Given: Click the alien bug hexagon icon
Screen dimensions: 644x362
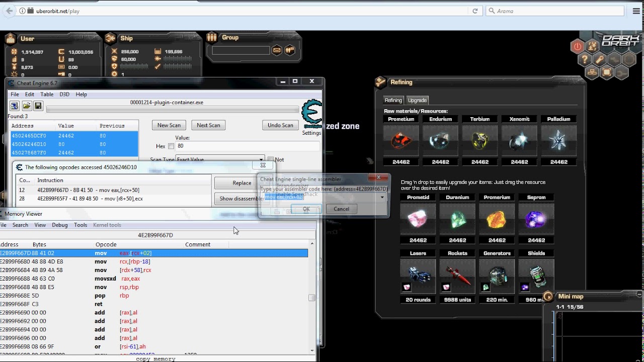Looking at the screenshot, I should (x=592, y=47).
